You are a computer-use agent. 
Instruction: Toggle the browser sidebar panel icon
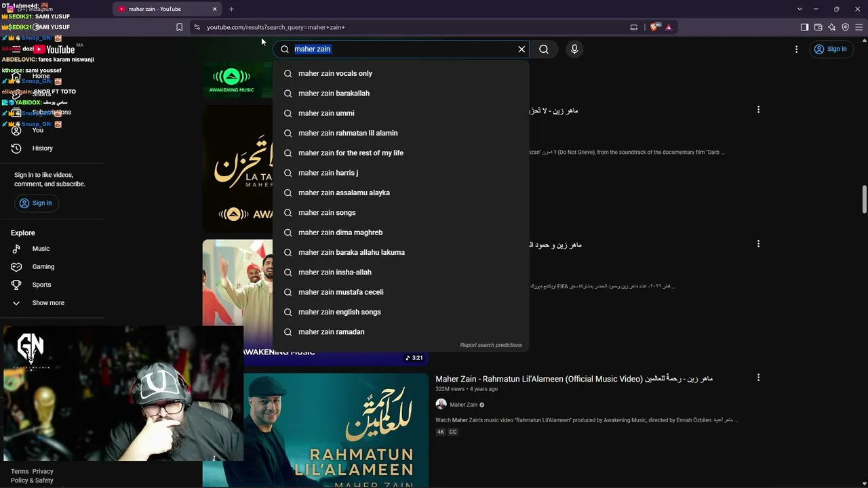point(804,27)
